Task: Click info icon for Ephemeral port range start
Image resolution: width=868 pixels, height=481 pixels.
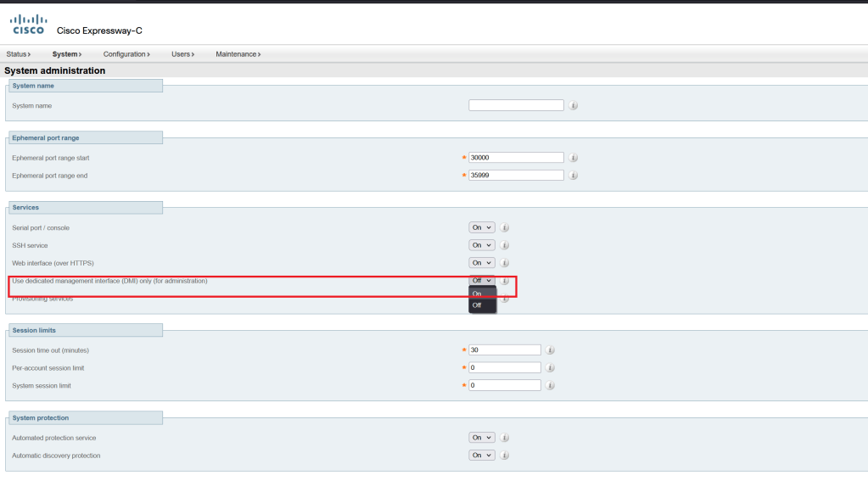Action: [574, 158]
